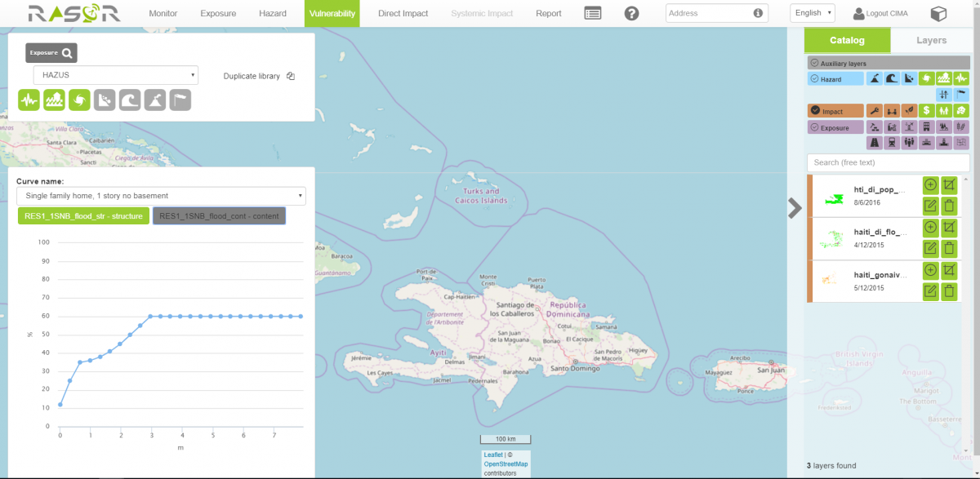This screenshot has width=980, height=479.
Task: Select grey tsunami wave icon below HAZUS dropdown
Action: [x=130, y=100]
